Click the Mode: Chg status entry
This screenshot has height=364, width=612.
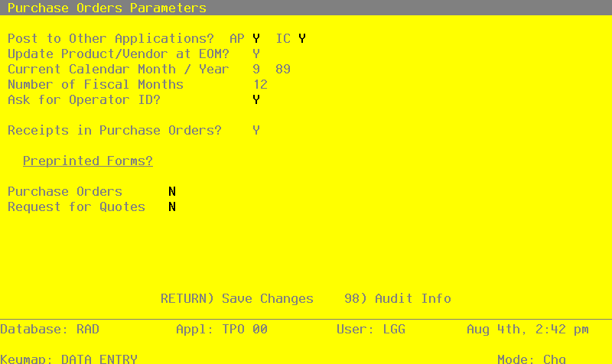(532, 359)
